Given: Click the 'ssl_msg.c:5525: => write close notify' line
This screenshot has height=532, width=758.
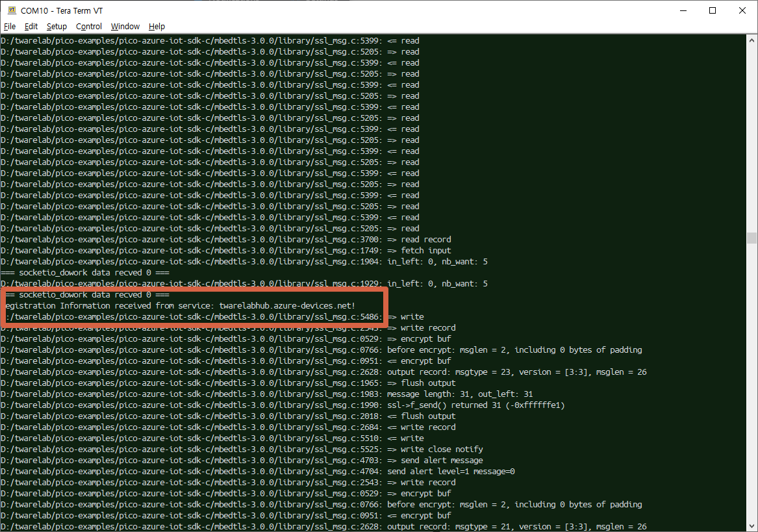Looking at the screenshot, I should tap(242, 450).
